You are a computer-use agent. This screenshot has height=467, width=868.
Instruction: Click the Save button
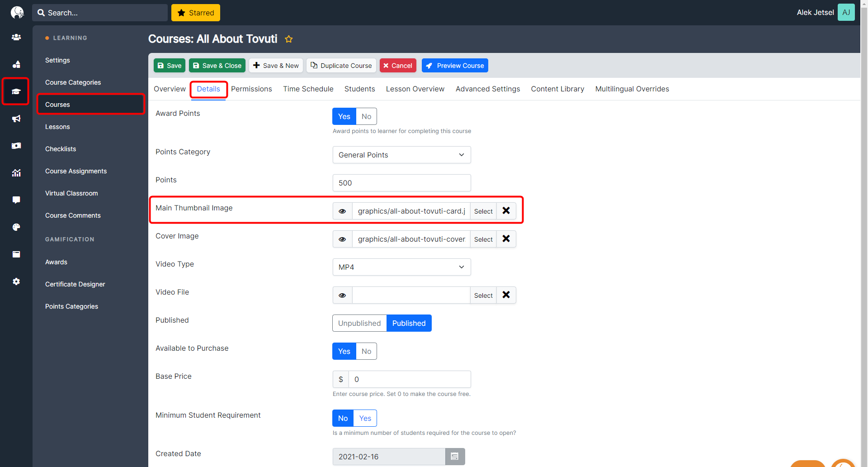pos(170,66)
